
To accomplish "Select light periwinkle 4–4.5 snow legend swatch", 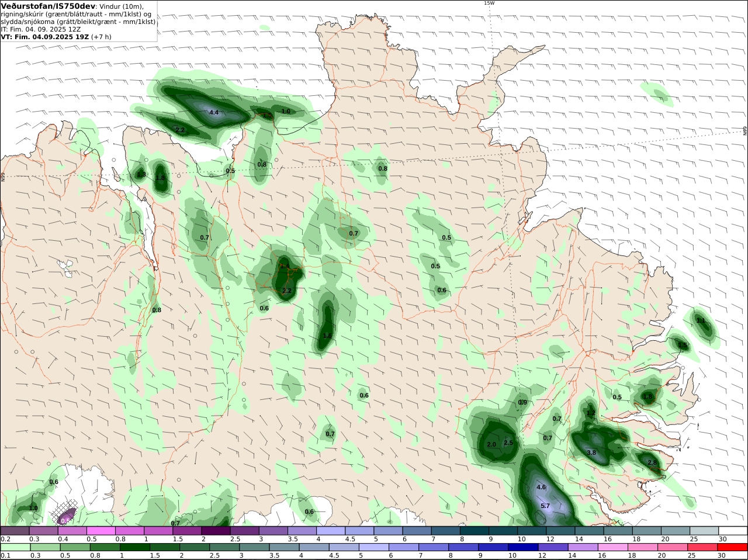I will 331,531.
